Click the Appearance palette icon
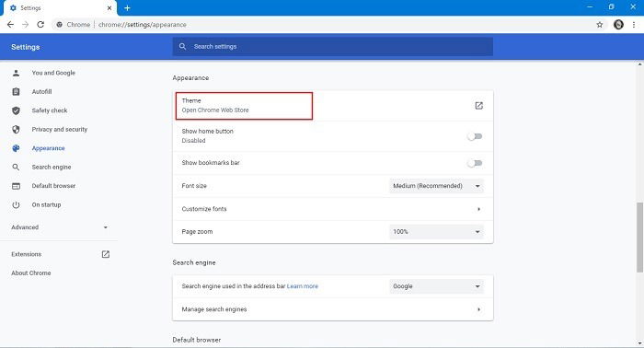The height and width of the screenshot is (348, 644). tap(16, 148)
